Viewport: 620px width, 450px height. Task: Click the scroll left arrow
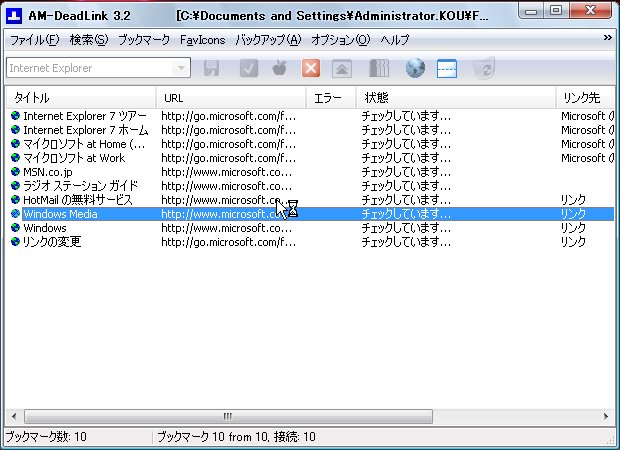[14, 416]
